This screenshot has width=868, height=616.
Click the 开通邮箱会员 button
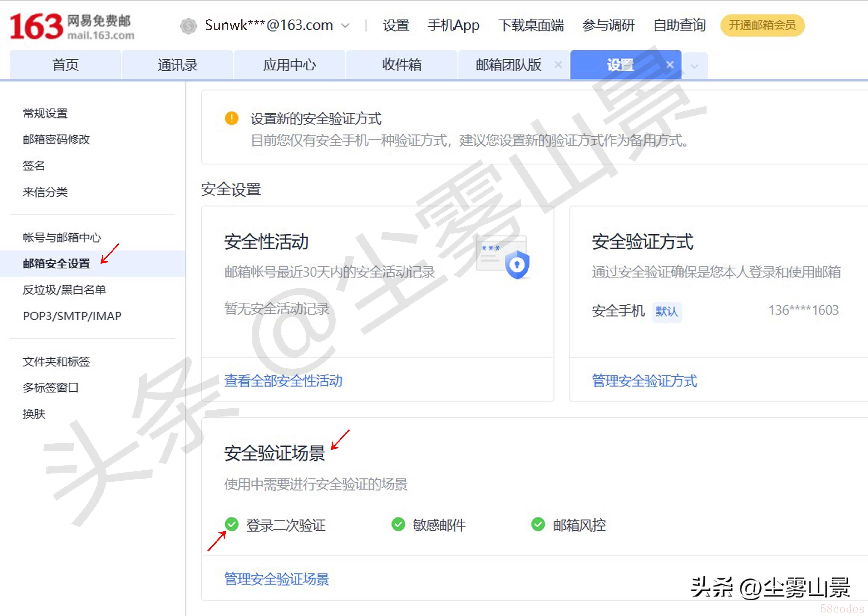point(762,25)
